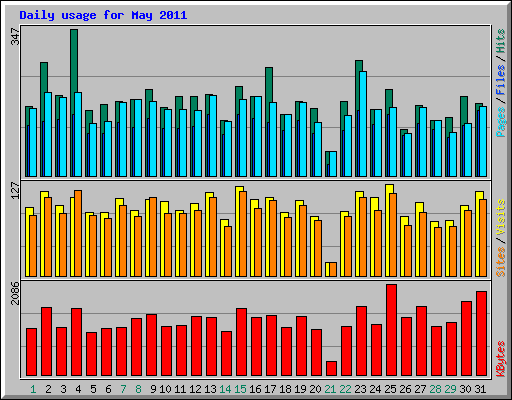Select the green day 7 x-axis label
512x400 pixels.
(x=123, y=389)
